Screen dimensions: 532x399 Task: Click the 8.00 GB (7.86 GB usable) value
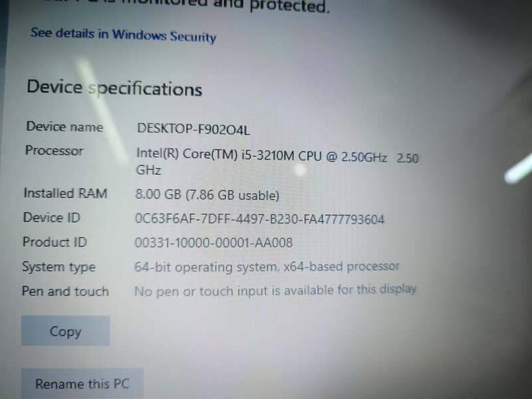207,195
